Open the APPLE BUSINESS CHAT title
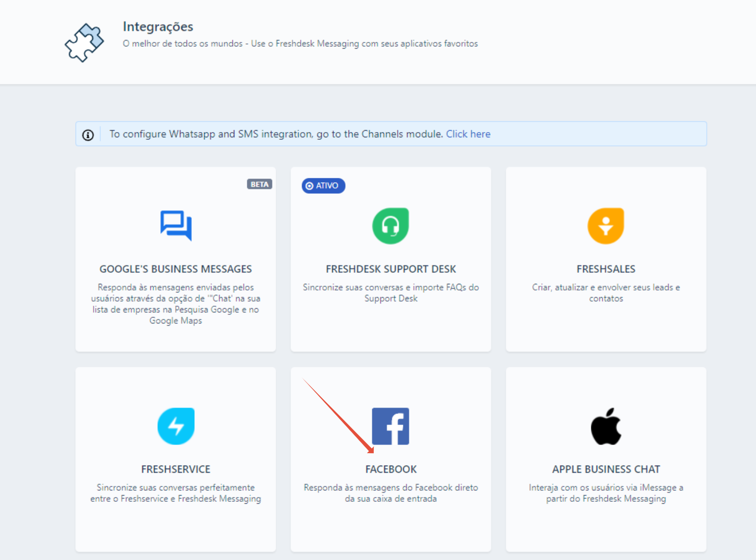The width and height of the screenshot is (756, 560). (606, 469)
